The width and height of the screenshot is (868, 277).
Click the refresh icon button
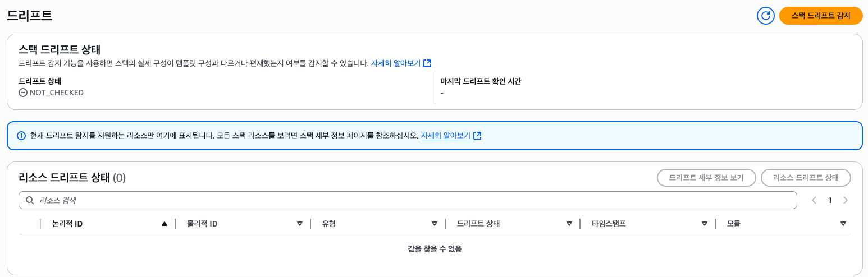pos(766,16)
